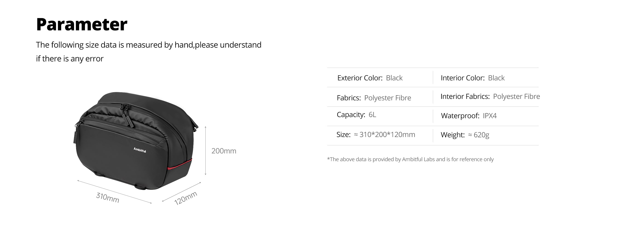Select the 310mm width label
The image size is (644, 230).
coord(107,198)
